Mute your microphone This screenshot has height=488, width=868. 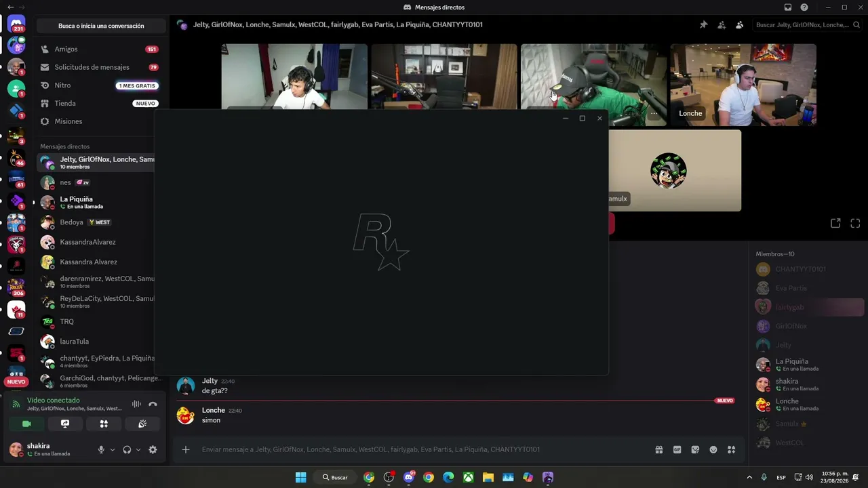pyautogui.click(x=101, y=449)
